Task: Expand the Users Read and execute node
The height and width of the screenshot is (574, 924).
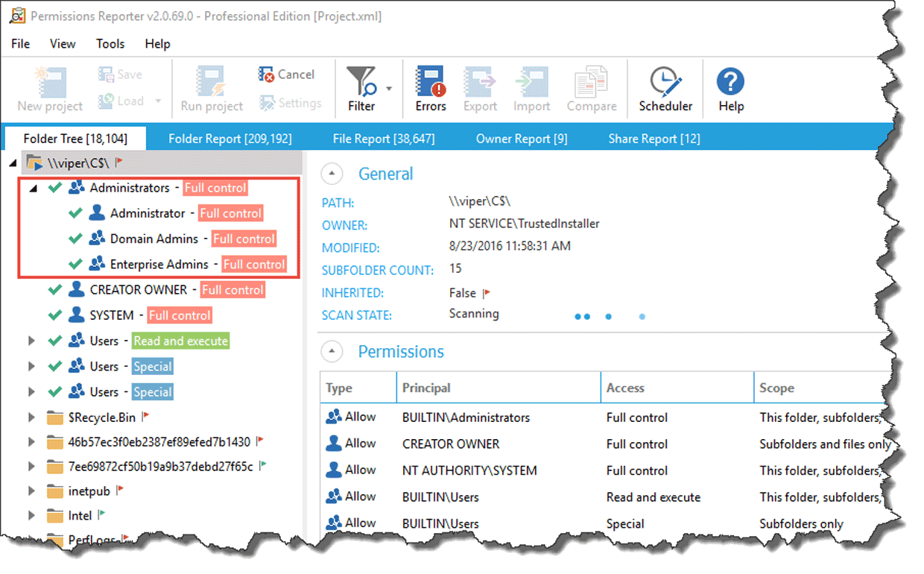Action: pyautogui.click(x=31, y=341)
